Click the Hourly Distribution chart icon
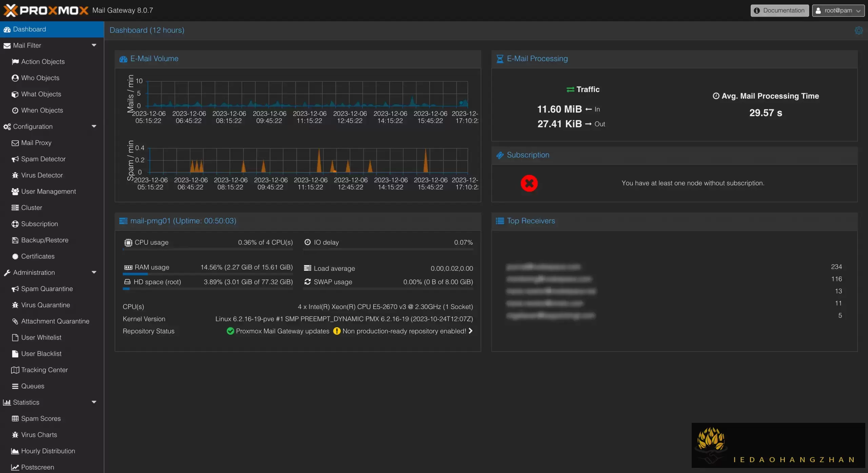 (15, 451)
